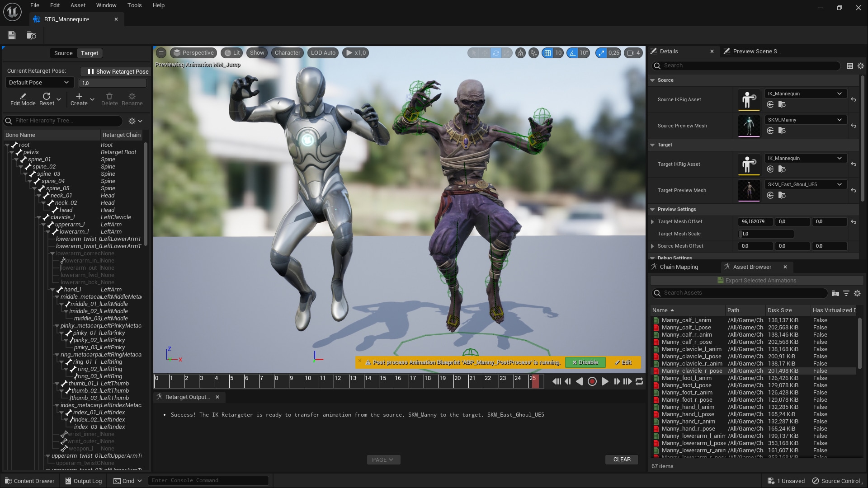Disable the post process Animation Blueprint
Viewport: 868px width, 488px height.
[x=585, y=362]
